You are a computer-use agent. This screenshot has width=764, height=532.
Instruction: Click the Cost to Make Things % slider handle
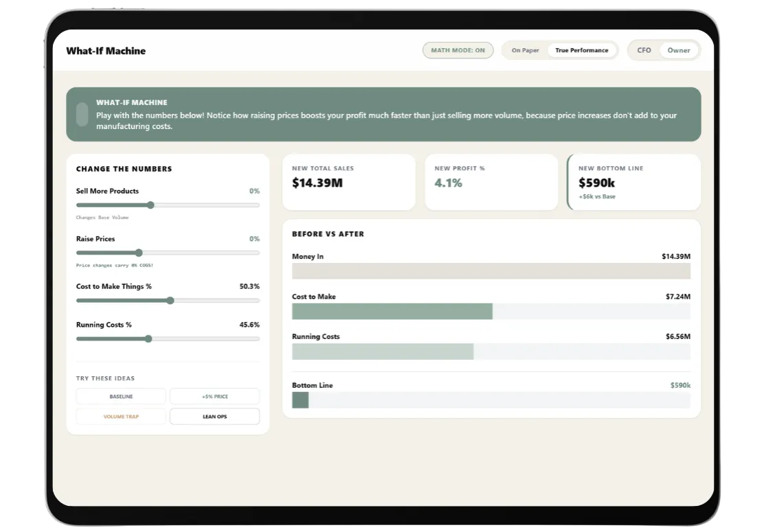[170, 300]
